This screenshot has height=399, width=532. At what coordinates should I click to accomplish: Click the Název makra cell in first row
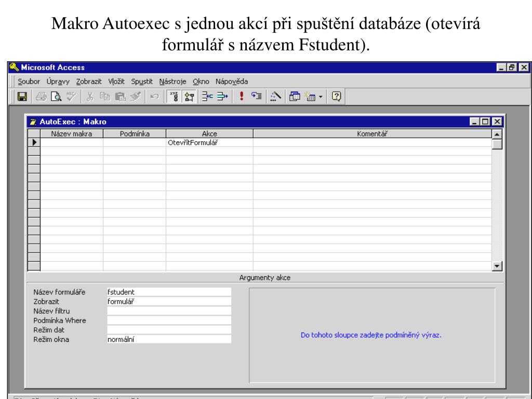click(x=72, y=142)
